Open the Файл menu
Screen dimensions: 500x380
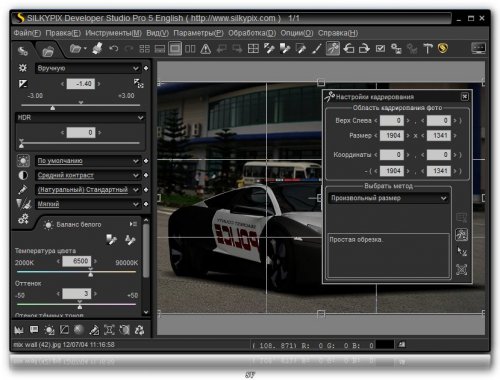coord(27,33)
